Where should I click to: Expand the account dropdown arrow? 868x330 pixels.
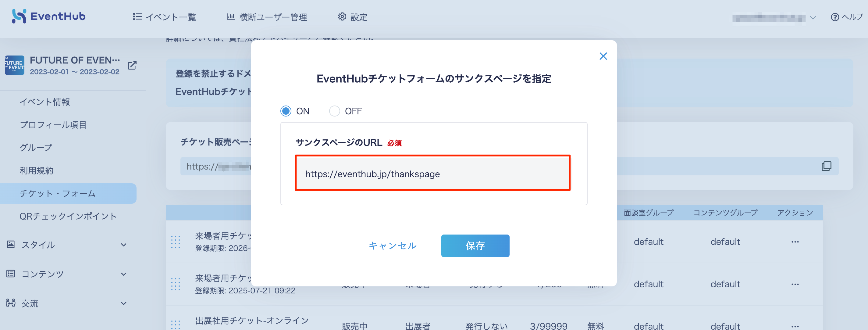[x=813, y=17]
